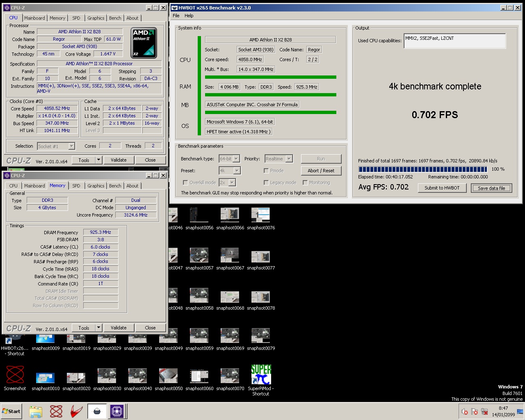The image size is (525, 420).
Task: Open Bench tab in Memory CPU-Z window
Action: pos(115,186)
